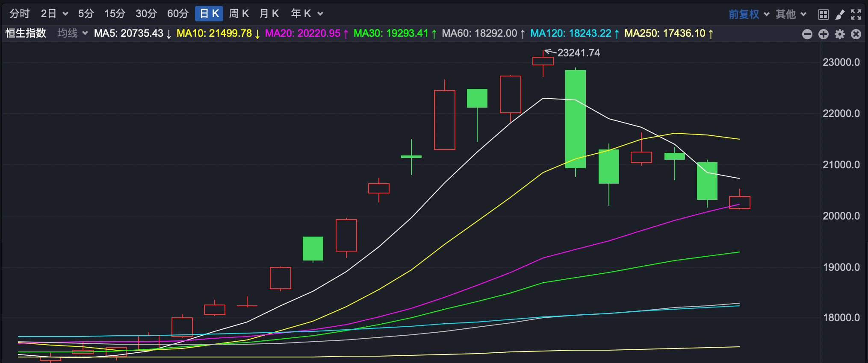
Task: Expand the 2日 dropdown arrow
Action: click(x=65, y=14)
